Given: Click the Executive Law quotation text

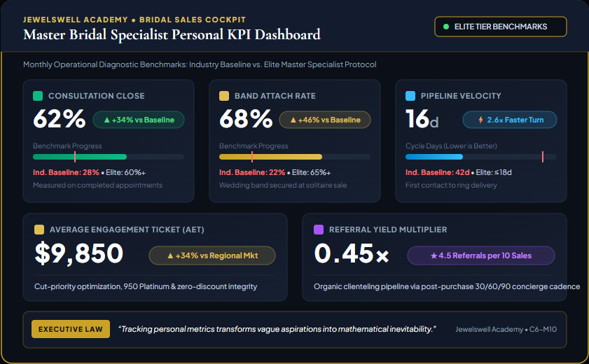Looking at the screenshot, I should click(277, 329).
